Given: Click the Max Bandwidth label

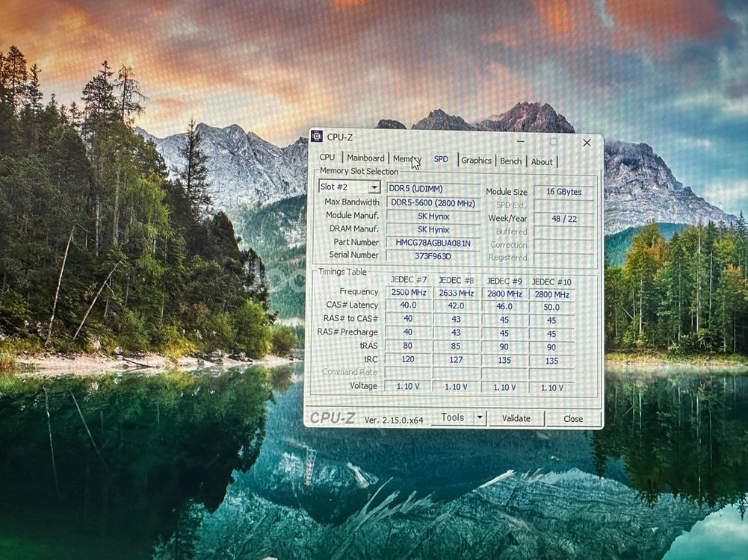Looking at the screenshot, I should (352, 202).
